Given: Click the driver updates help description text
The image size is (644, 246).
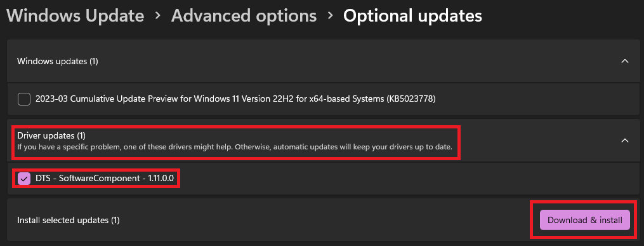Looking at the screenshot, I should click(x=235, y=146).
